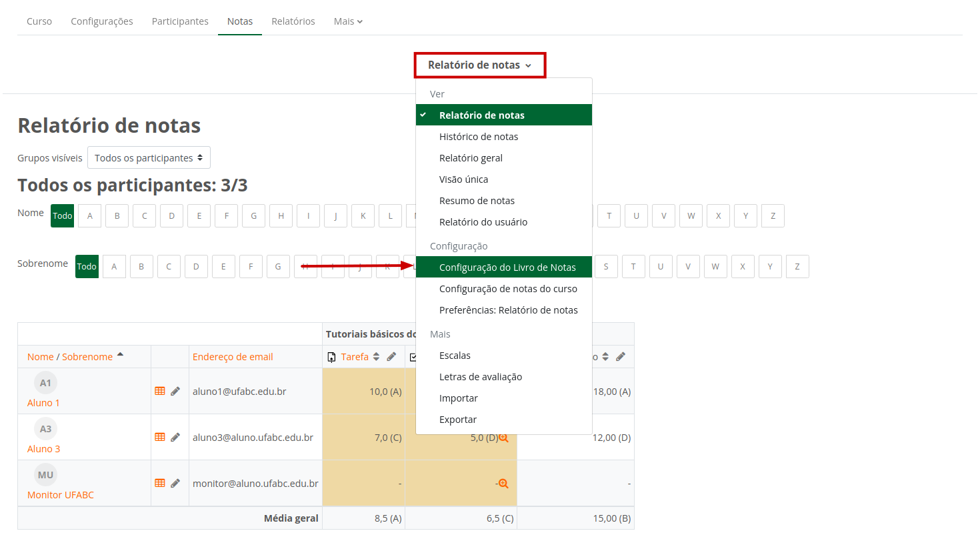This screenshot has height=545, width=980.
Task: Open Aluno 3 grade table icon
Action: tap(160, 437)
